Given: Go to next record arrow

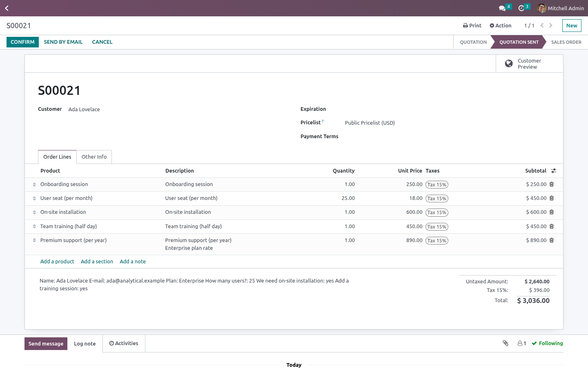Looking at the screenshot, I should (551, 25).
